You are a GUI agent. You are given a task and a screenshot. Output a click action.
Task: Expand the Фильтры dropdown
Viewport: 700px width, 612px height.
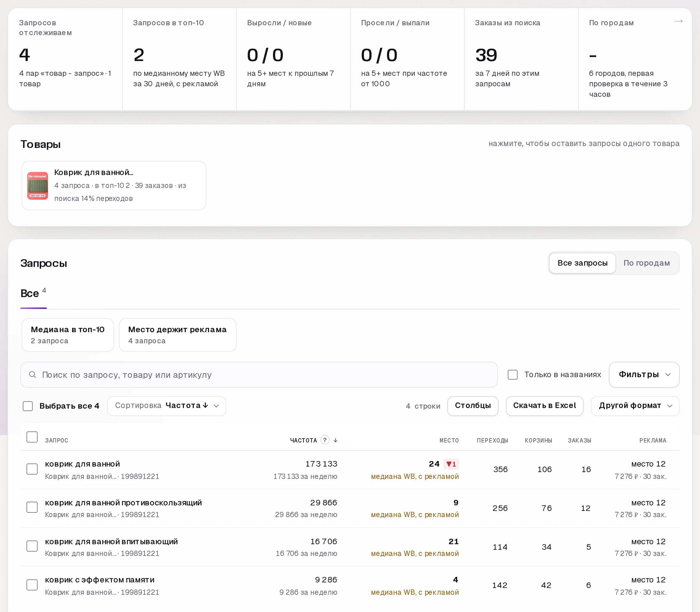(x=644, y=375)
